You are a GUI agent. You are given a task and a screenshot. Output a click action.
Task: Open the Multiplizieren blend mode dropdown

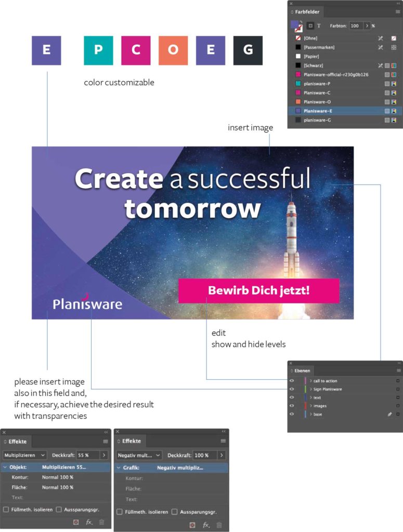click(x=24, y=455)
